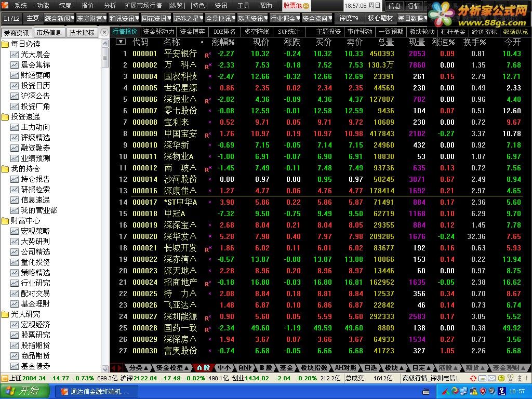The image size is (532, 399).
Task: Close the left sidebar with the X button
Action: tap(104, 32)
